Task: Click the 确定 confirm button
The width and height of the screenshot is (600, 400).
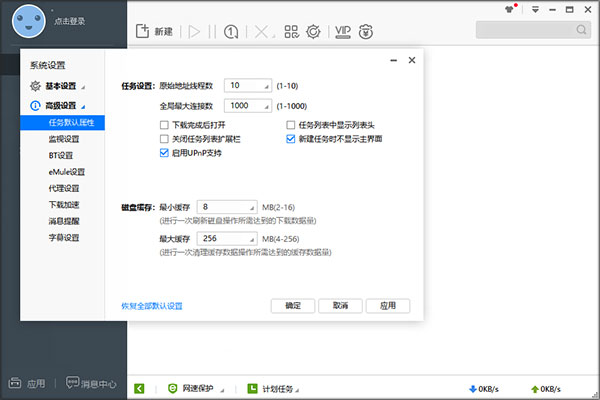Action: pyautogui.click(x=293, y=306)
